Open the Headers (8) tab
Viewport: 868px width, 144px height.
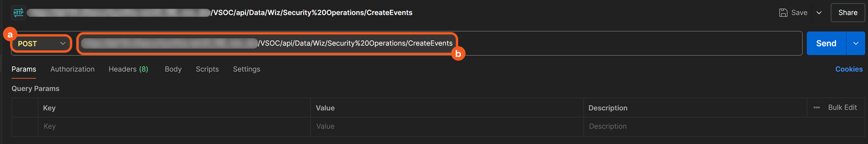(x=128, y=69)
